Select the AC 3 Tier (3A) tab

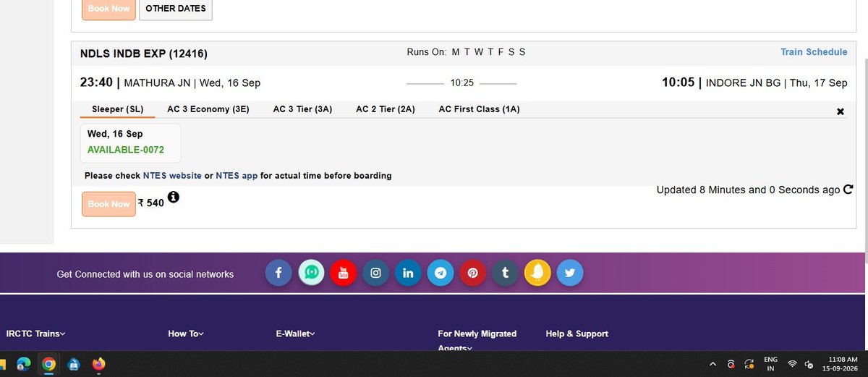302,109
